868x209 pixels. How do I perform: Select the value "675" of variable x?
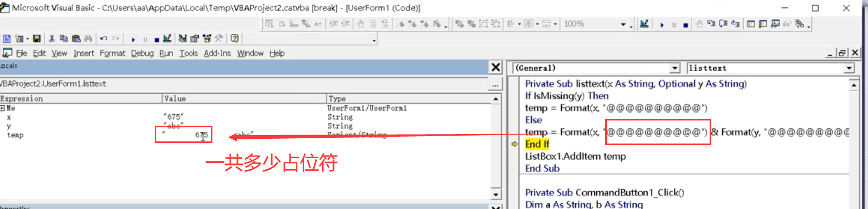(173, 117)
